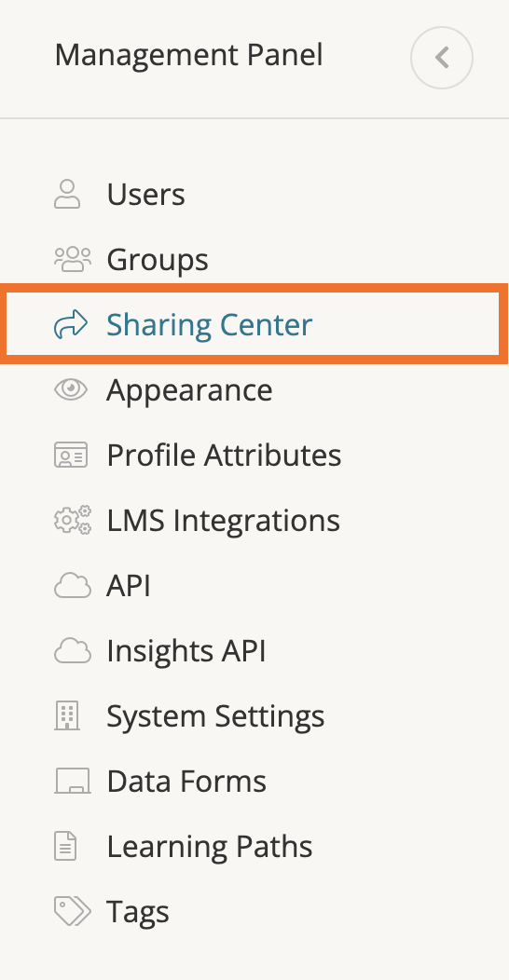Click the cloud icon beside API

(x=73, y=586)
